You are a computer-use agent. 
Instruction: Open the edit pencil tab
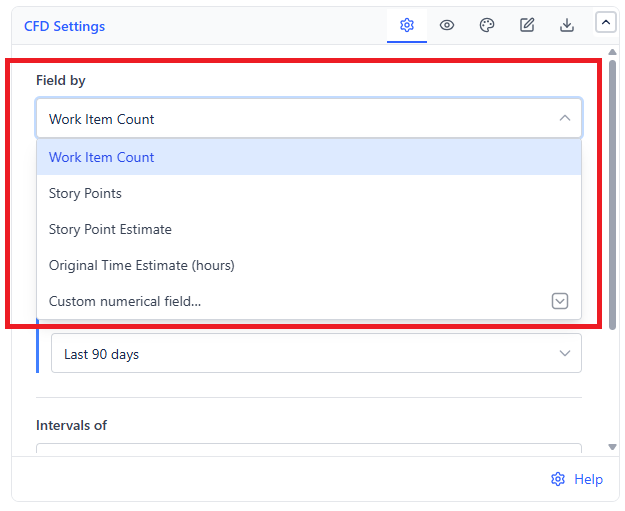tap(527, 26)
